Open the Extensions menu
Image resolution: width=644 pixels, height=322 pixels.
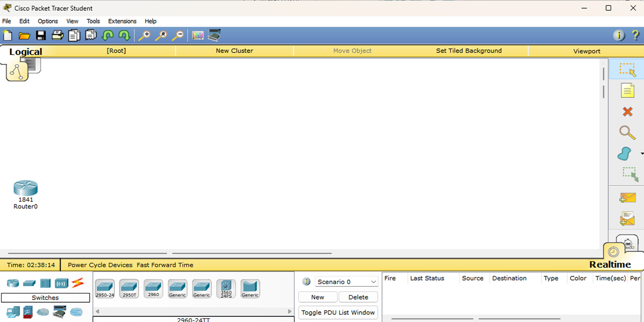(x=122, y=21)
